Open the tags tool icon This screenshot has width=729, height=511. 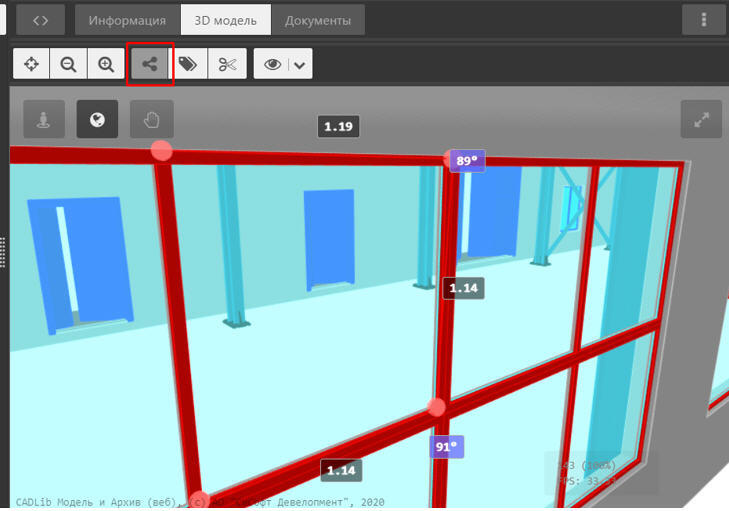click(188, 64)
